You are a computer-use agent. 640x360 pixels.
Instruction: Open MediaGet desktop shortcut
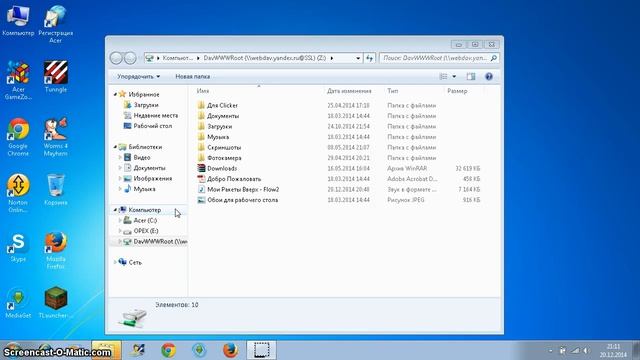(x=18, y=303)
